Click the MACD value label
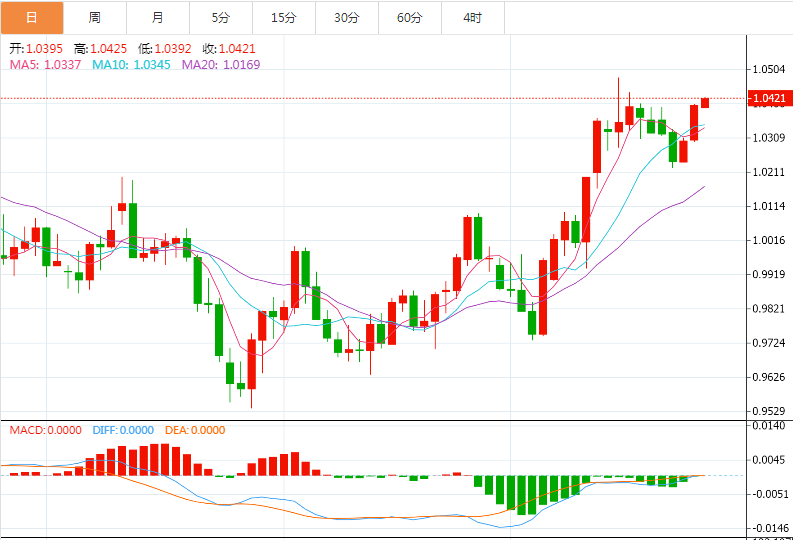Image resolution: width=793 pixels, height=540 pixels. tap(46, 430)
